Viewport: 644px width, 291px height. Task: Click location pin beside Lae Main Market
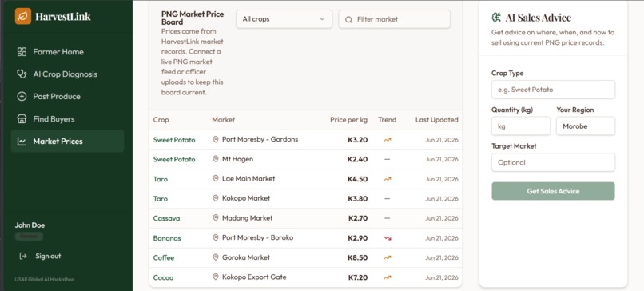coord(215,179)
